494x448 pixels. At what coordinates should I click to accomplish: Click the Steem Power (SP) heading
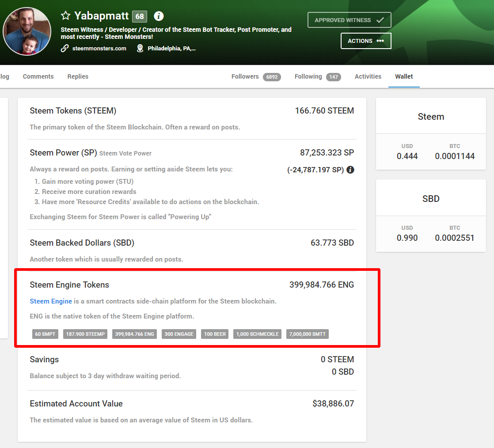[63, 152]
